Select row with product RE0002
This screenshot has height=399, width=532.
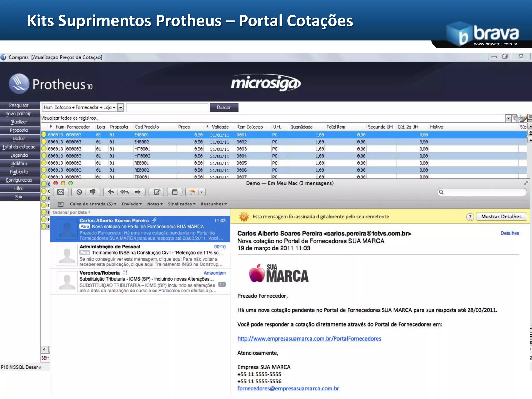284,170
